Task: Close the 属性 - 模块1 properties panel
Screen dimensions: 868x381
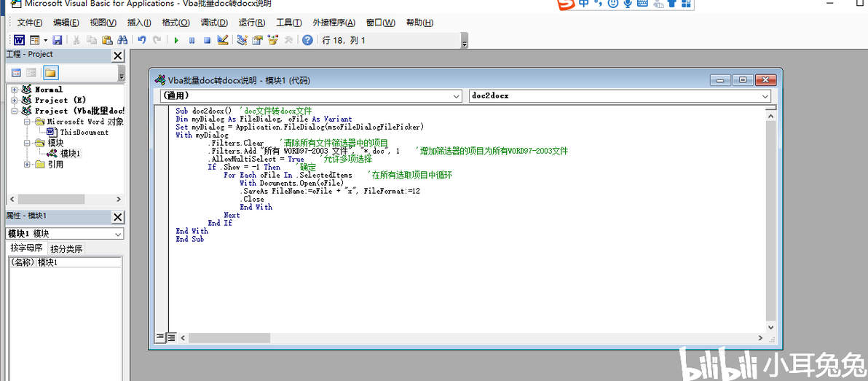Action: coord(118,217)
